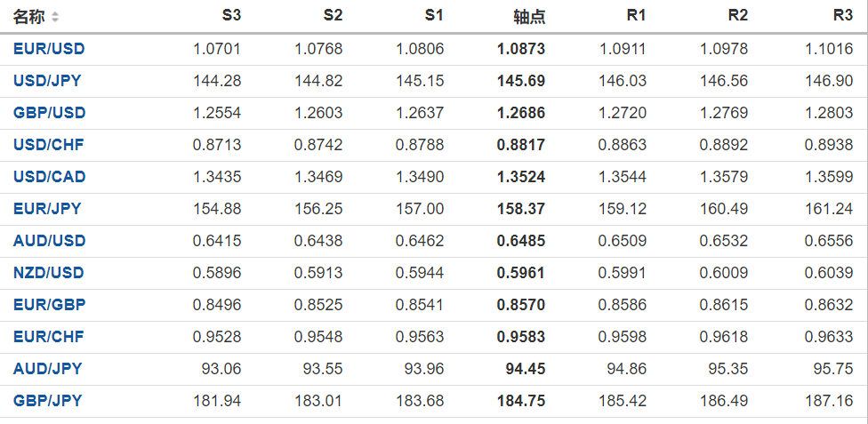Open the NZD/USD pair link
868x424 pixels.
click(x=49, y=273)
